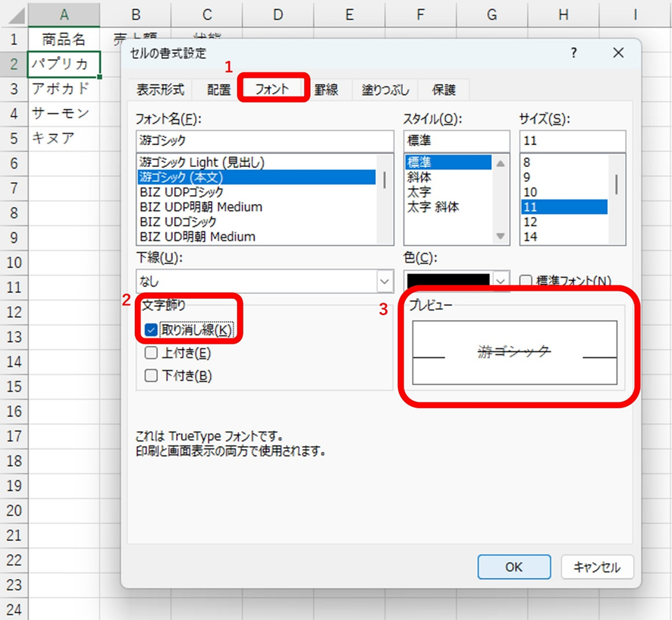Enable the 上付き checkbox
The height and width of the screenshot is (620, 672).
pos(151,353)
